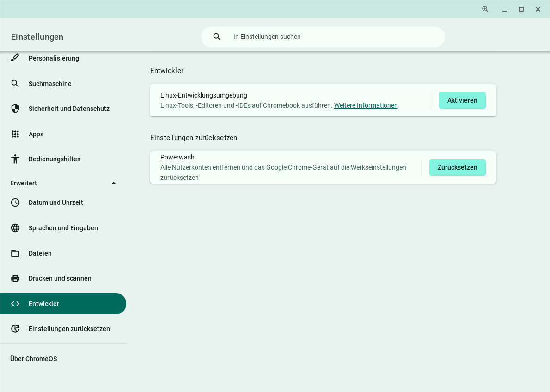Go to Sicherheit und Datenschutz
550x392 pixels.
pyautogui.click(x=63, y=109)
